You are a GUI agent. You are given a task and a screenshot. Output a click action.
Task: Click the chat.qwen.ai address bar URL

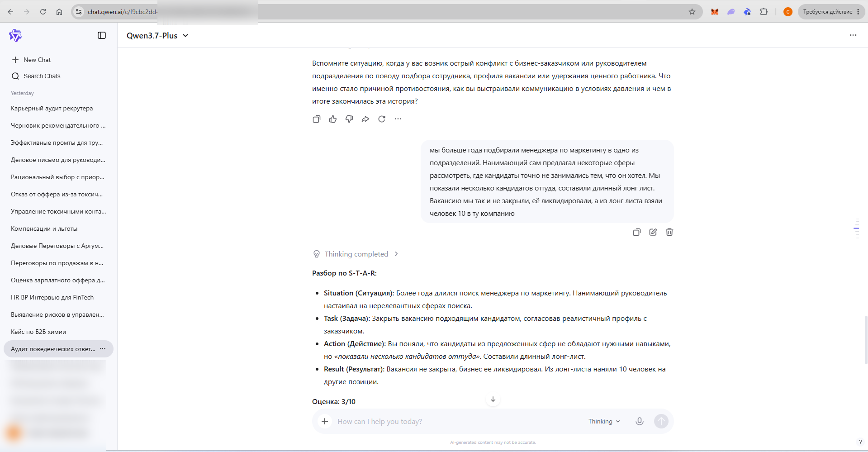123,12
